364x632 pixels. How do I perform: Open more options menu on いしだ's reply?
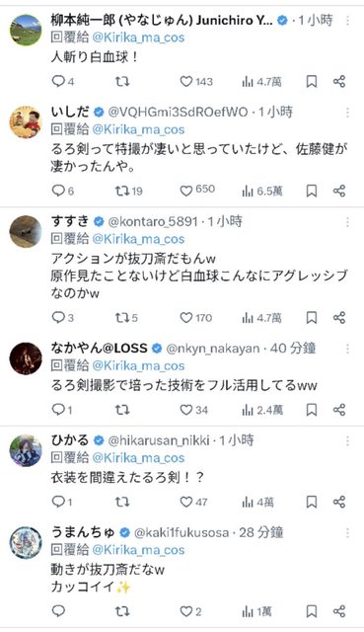coord(347,112)
